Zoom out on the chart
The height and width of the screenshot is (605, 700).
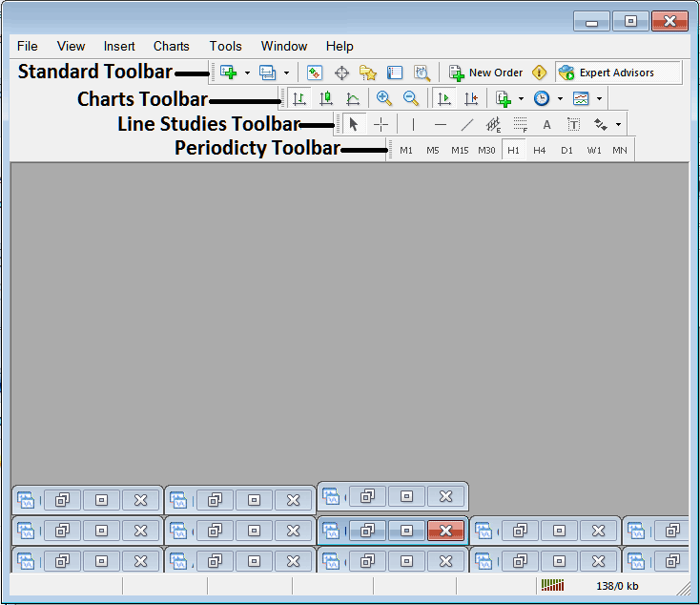pos(411,98)
